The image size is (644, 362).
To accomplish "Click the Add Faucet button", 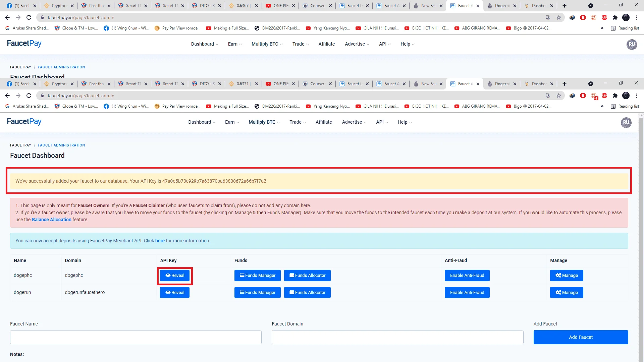I will pos(581,337).
